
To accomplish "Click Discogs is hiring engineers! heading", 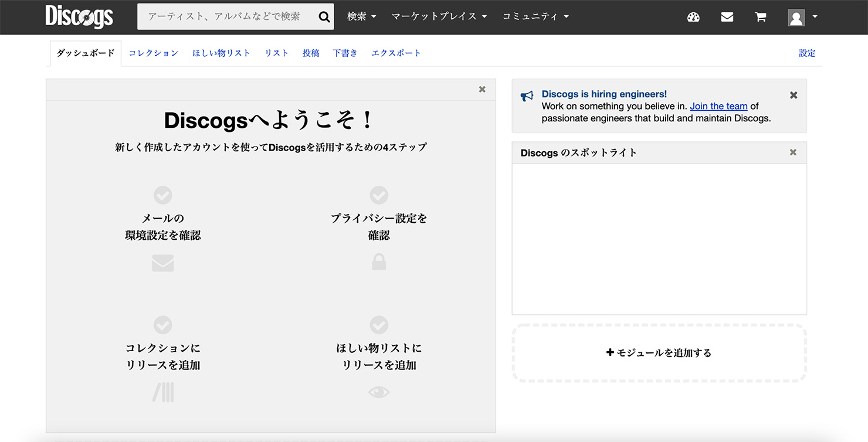I will (x=604, y=94).
